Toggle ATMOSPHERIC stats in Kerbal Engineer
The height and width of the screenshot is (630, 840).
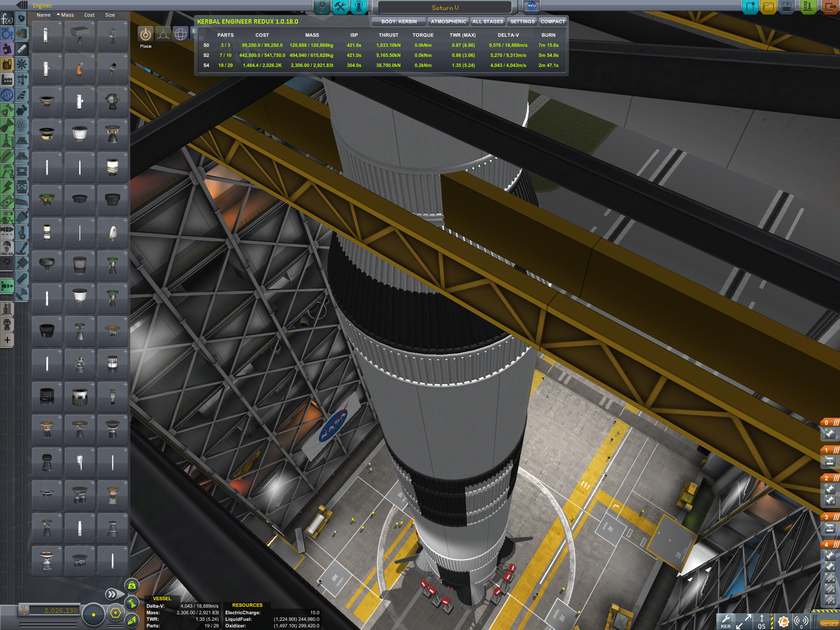point(448,21)
